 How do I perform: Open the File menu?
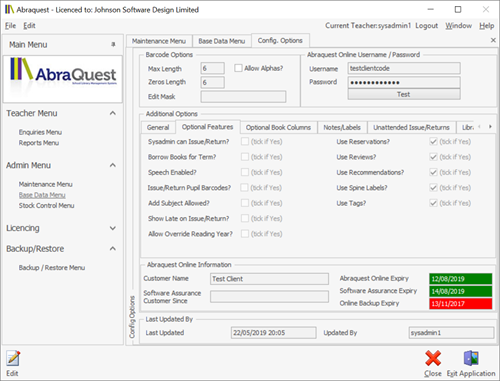click(x=10, y=26)
